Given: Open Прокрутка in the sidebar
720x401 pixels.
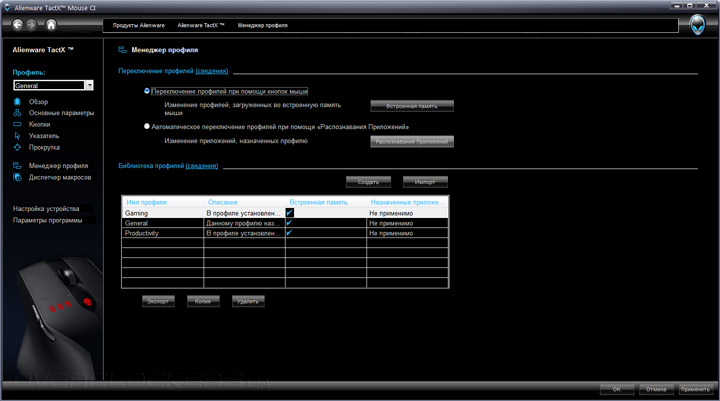Looking at the screenshot, I should pos(44,147).
